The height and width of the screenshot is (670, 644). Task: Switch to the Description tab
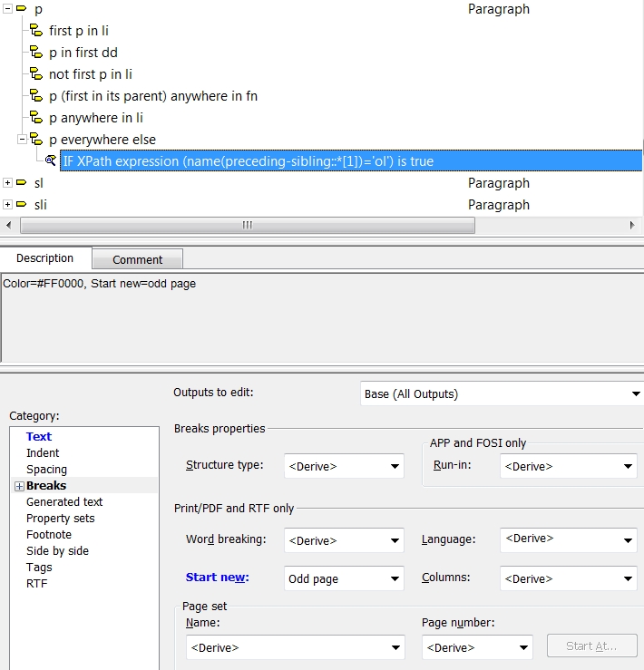point(45,258)
